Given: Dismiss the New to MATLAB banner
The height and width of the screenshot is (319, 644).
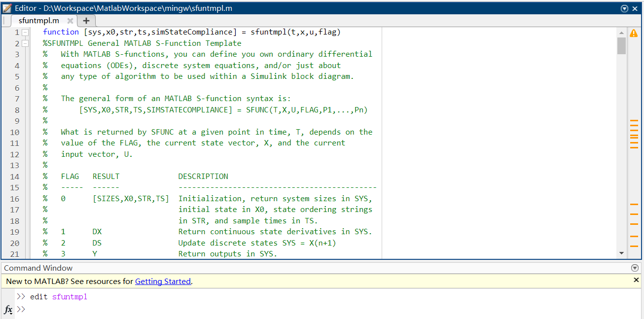Looking at the screenshot, I should pos(636,280).
